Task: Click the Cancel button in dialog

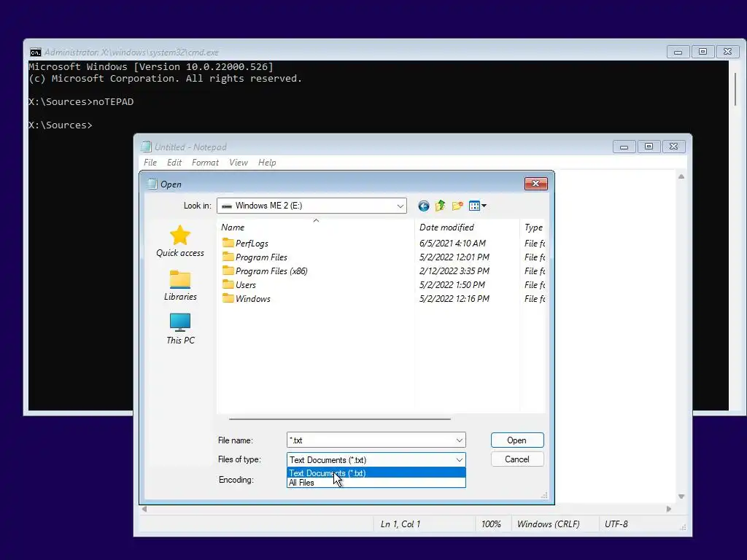Action: coord(517,459)
